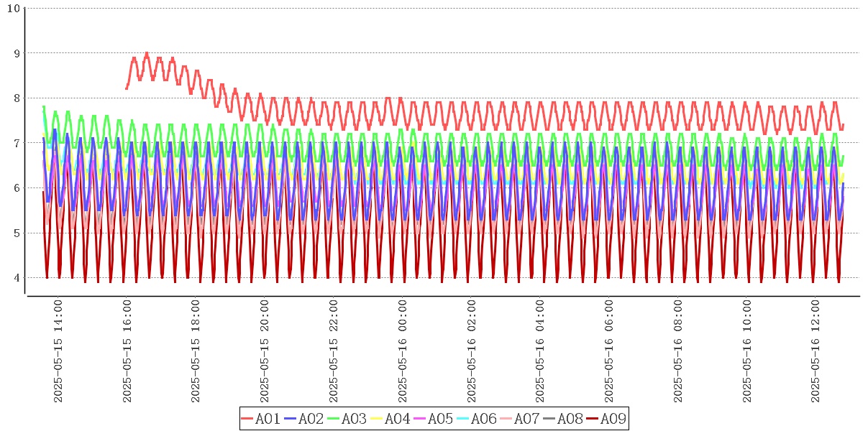The image size is (868, 431).
Task: Select the y-axis value 7 label
Action: [x=16, y=143]
